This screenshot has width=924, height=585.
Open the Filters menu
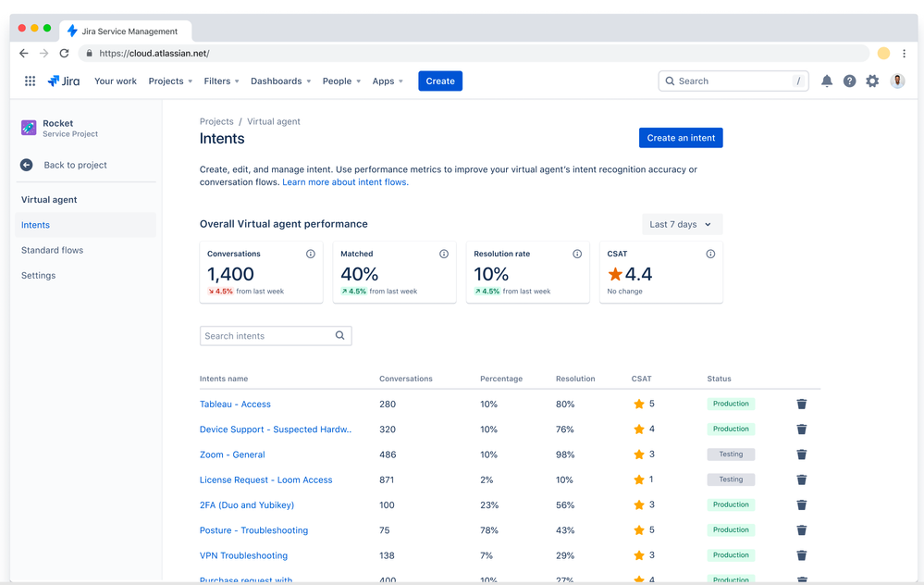221,81
